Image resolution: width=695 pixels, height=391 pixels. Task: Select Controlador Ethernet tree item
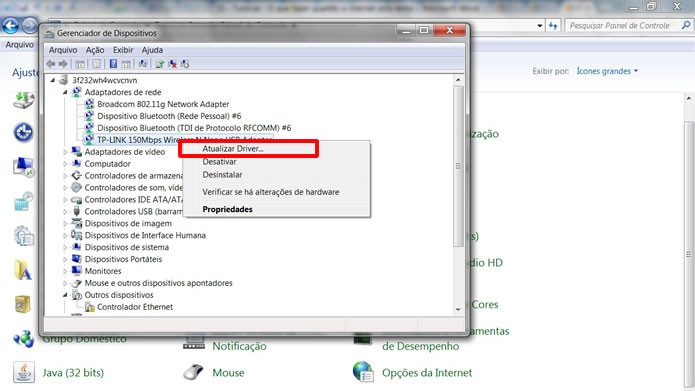click(x=135, y=307)
